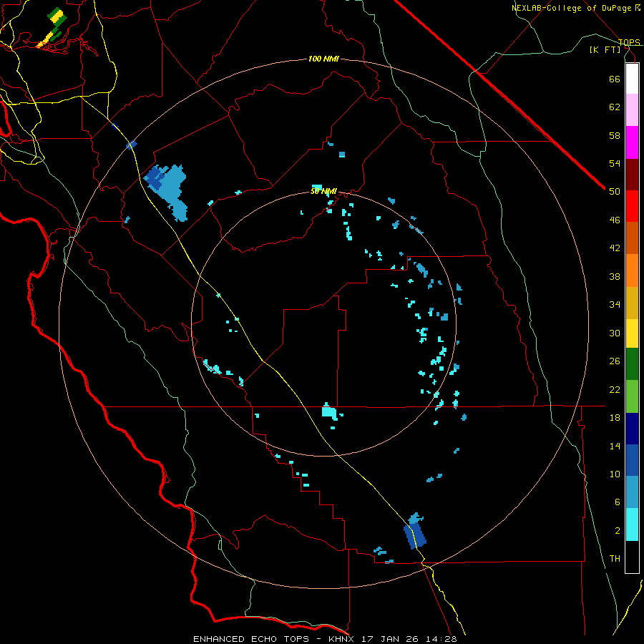Click the TOPS legend title

point(629,42)
